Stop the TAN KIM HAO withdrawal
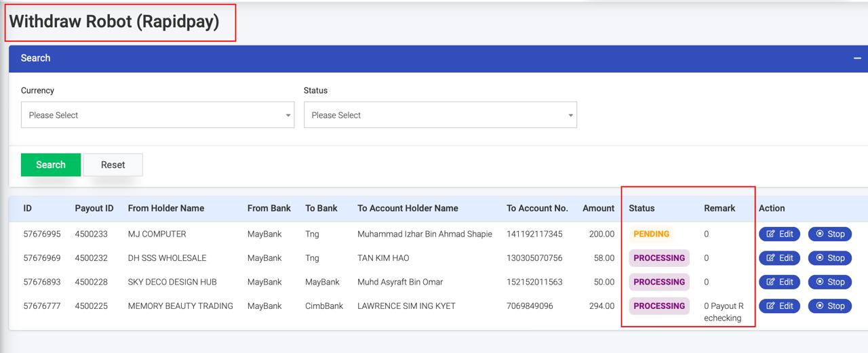The width and height of the screenshot is (868, 353). (829, 258)
